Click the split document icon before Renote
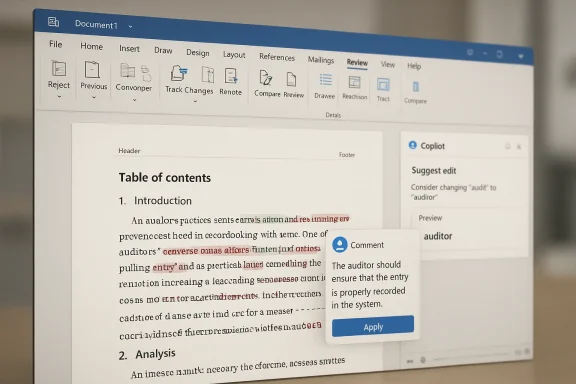This screenshot has width=576, height=384. [x=208, y=75]
